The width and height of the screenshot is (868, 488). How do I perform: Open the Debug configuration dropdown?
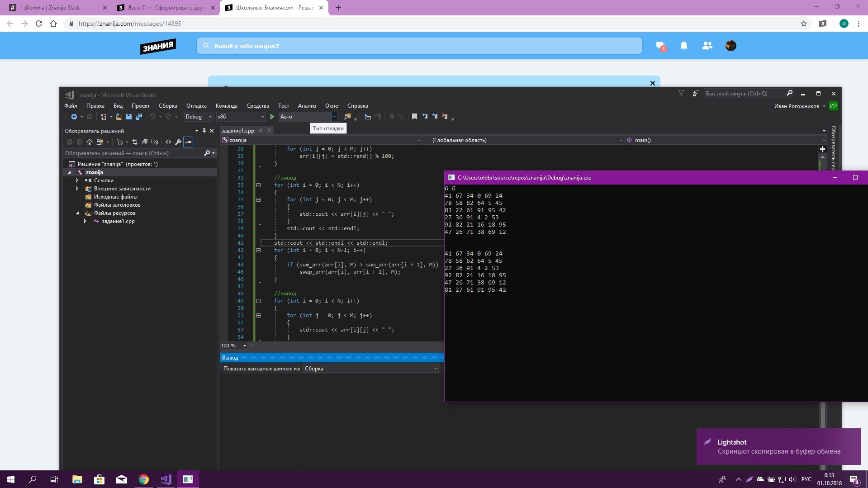(198, 117)
